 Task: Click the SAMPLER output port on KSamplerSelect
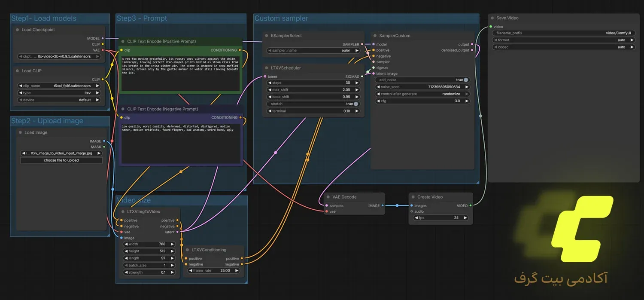click(x=362, y=45)
